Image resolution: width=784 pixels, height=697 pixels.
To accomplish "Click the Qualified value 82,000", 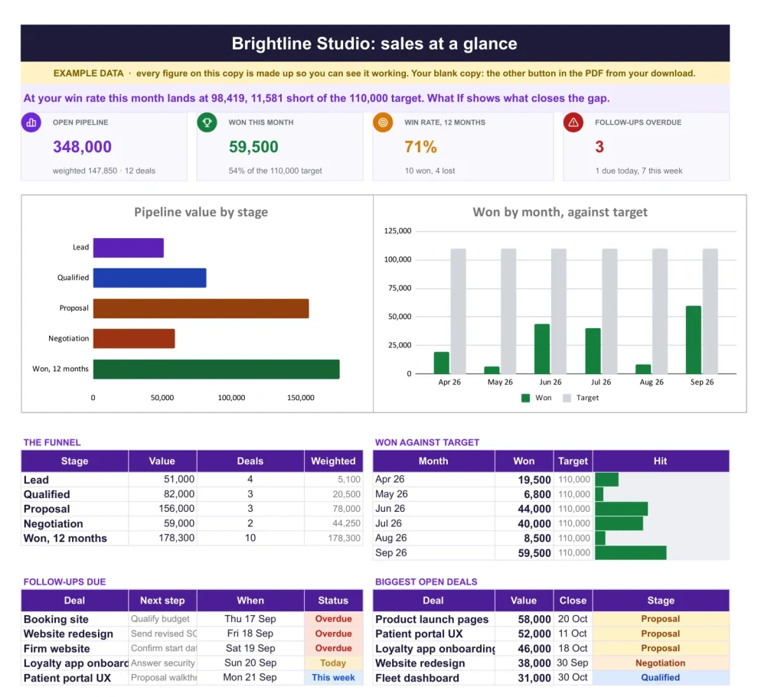I will (x=179, y=494).
